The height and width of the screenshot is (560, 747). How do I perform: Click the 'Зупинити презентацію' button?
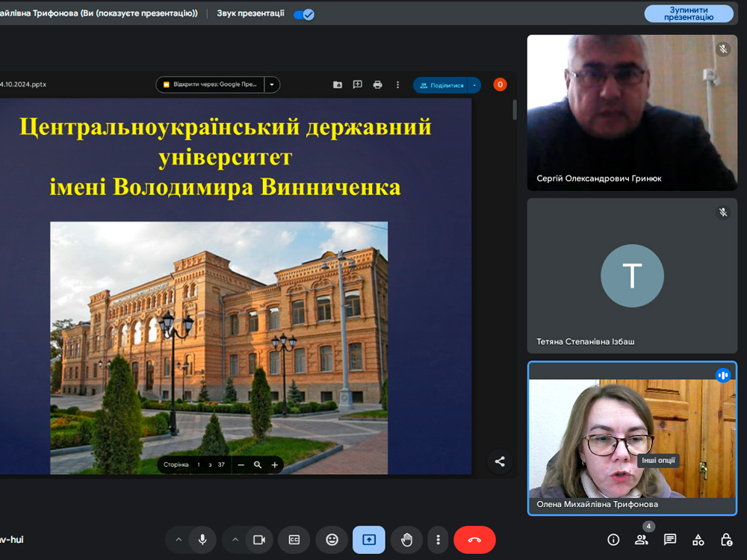point(689,13)
